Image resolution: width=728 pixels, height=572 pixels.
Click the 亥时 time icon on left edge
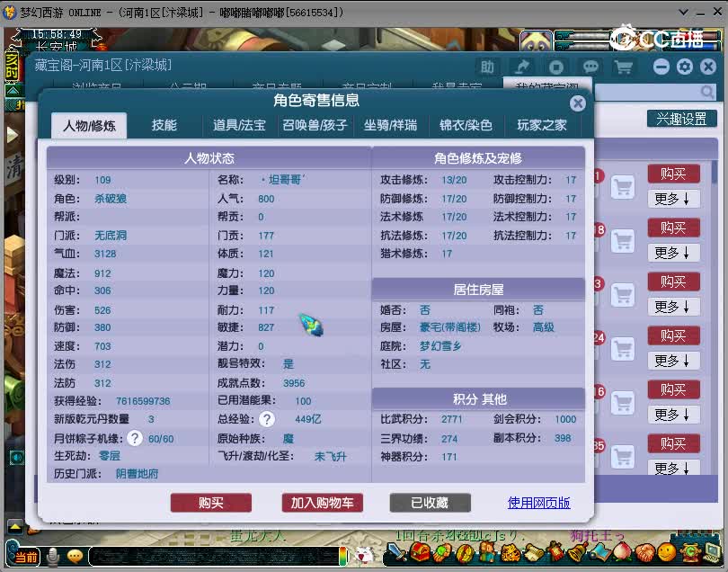pyautogui.click(x=12, y=66)
